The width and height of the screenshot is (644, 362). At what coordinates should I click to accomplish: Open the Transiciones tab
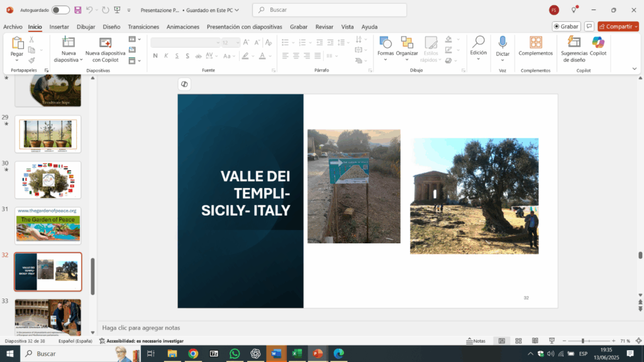pos(143,26)
